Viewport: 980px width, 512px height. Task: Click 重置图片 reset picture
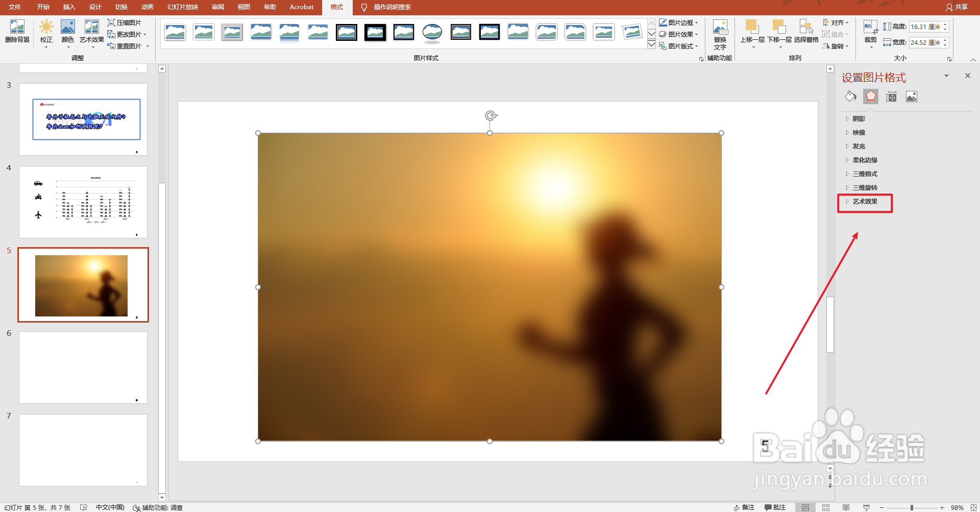pyautogui.click(x=128, y=46)
